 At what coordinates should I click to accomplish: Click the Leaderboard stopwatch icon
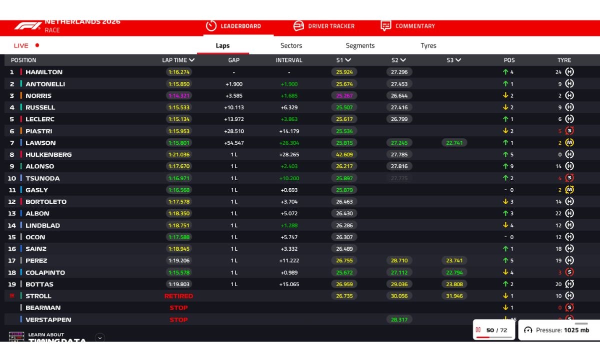click(211, 26)
